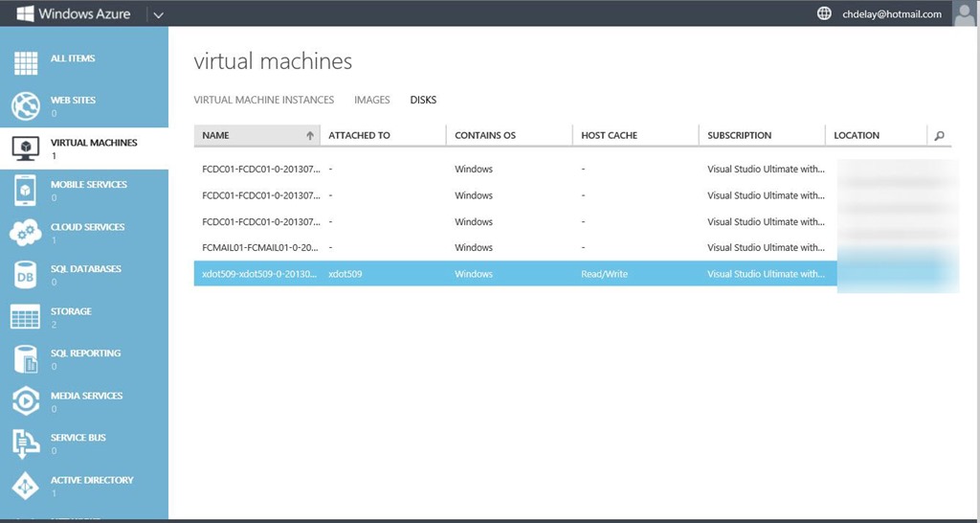Screen dimensions: 980x523
Task: Go to ALL ITEMS label in sidebar
Action: click(x=73, y=58)
